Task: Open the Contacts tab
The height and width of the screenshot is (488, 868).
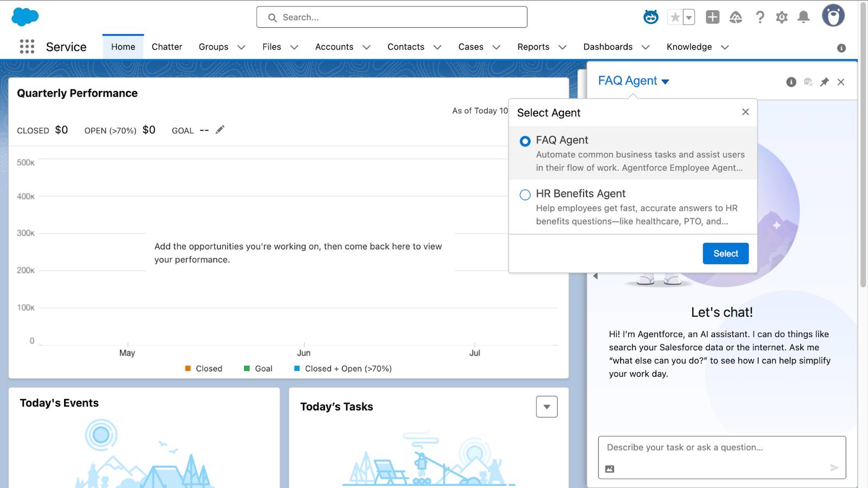Action: pyautogui.click(x=406, y=47)
